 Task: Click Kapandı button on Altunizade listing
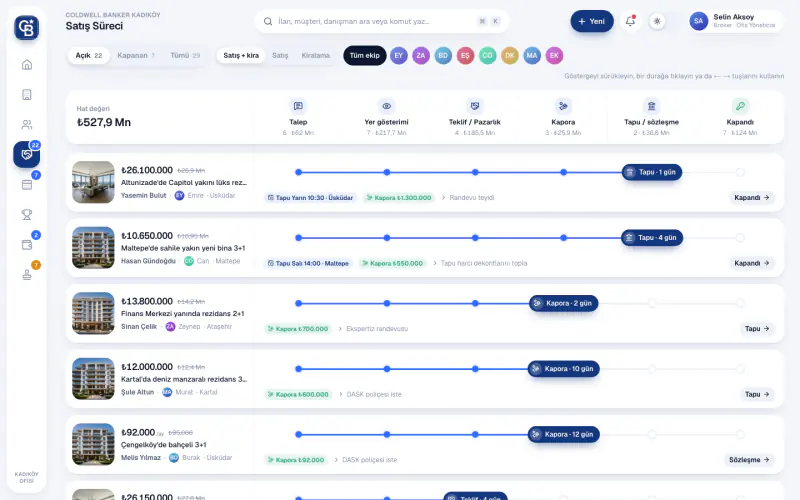point(752,197)
